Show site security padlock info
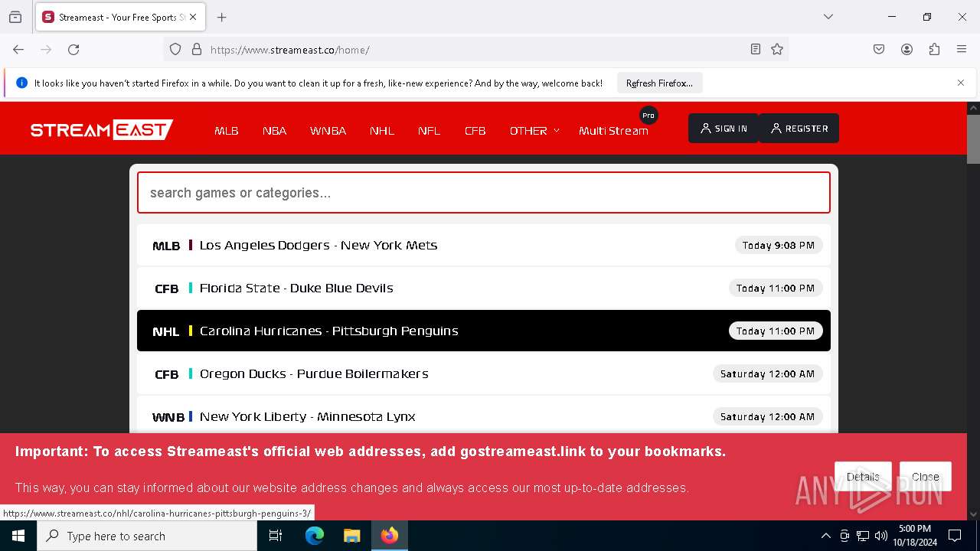Image resolution: width=980 pixels, height=551 pixels. 197,50
